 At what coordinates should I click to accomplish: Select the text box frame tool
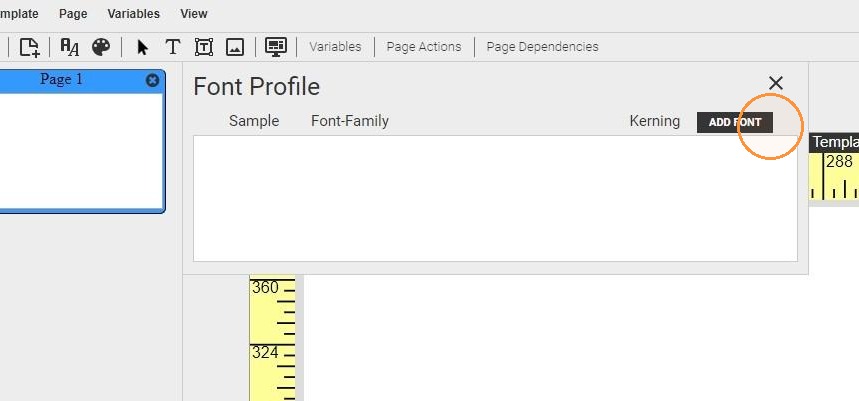click(x=204, y=47)
